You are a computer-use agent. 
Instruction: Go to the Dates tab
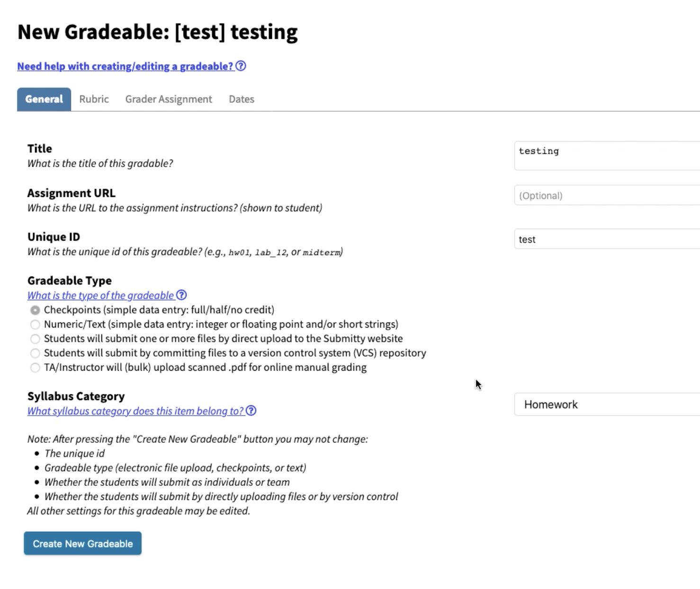point(242,99)
